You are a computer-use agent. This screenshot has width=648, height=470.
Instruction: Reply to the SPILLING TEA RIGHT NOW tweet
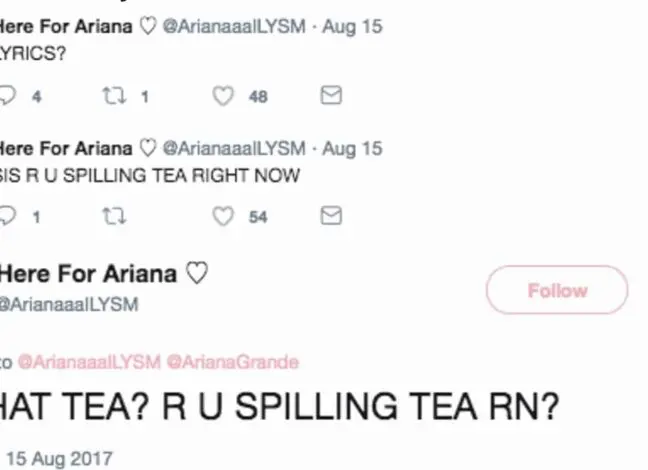[x=8, y=216]
